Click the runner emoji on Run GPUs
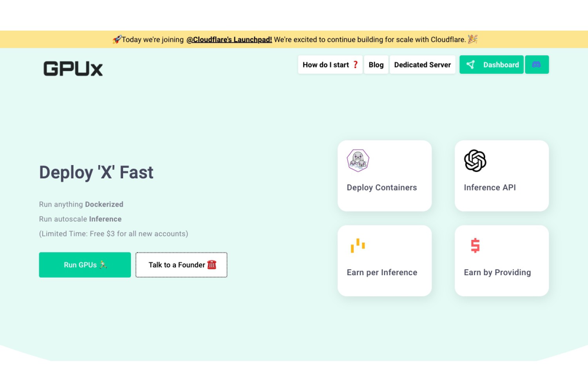Image resolution: width=588 pixels, height=392 pixels. coord(103,265)
